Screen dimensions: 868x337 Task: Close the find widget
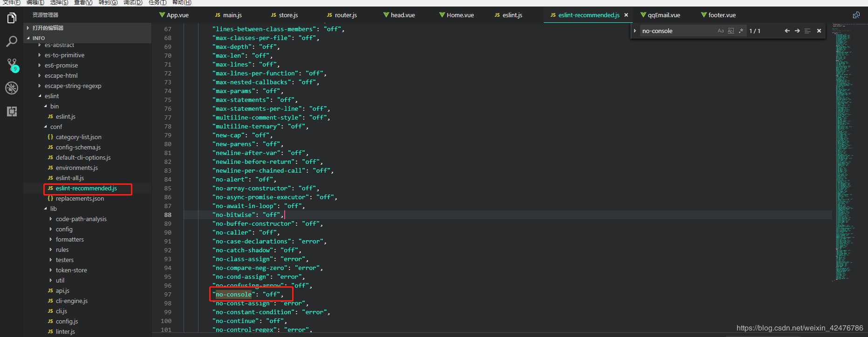819,31
